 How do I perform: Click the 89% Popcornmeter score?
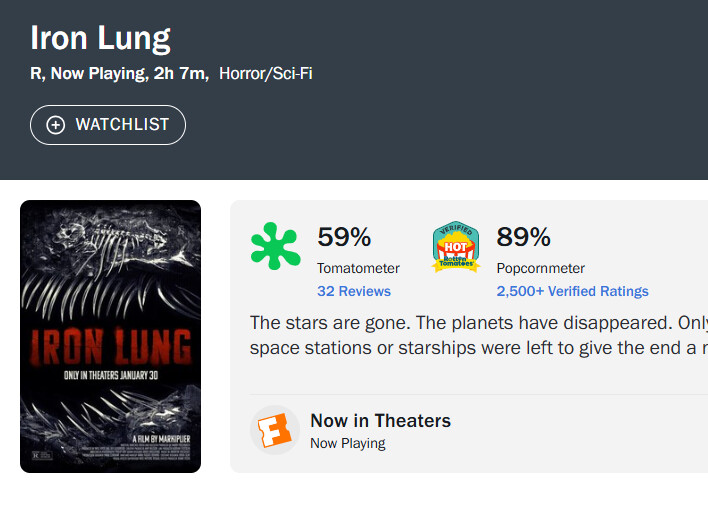[x=523, y=237]
